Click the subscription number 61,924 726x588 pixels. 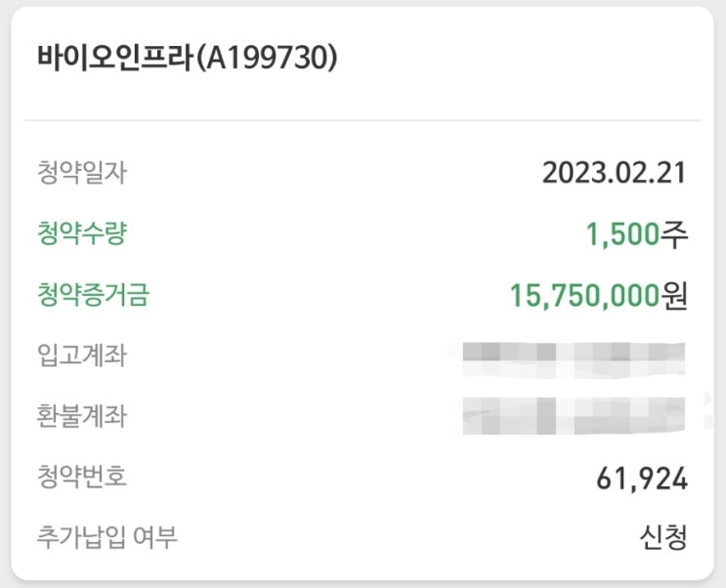tap(642, 479)
